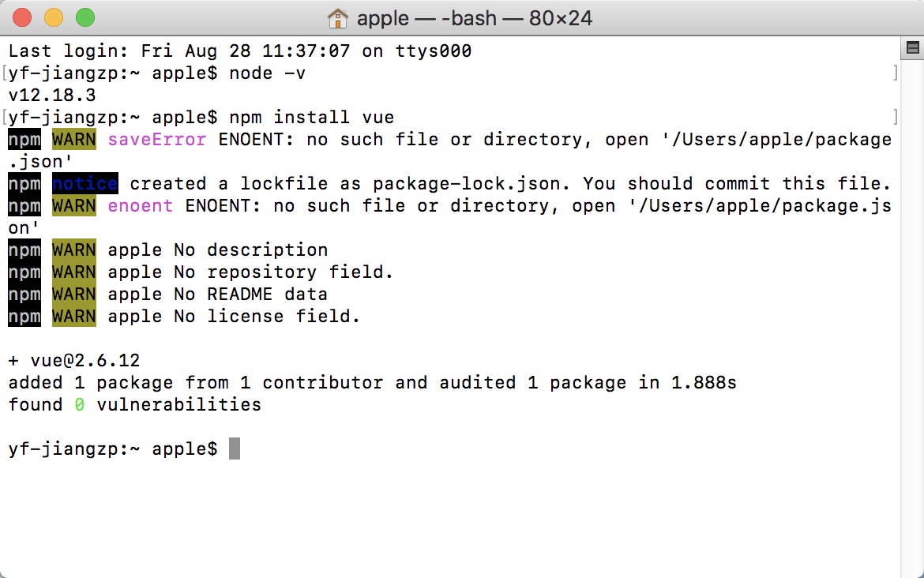Click the vertical scrollbar track on right edge
The height and width of the screenshot is (578, 924).
(x=912, y=318)
